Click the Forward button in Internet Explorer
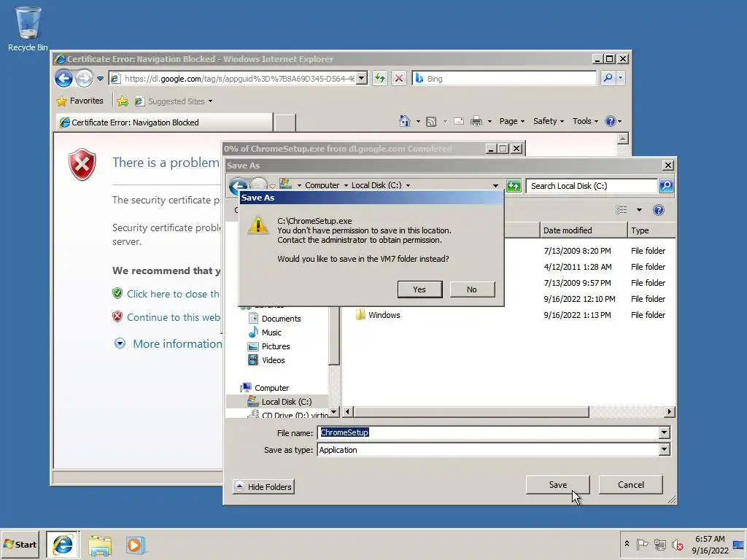Image resolution: width=747 pixels, height=560 pixels. (x=85, y=78)
